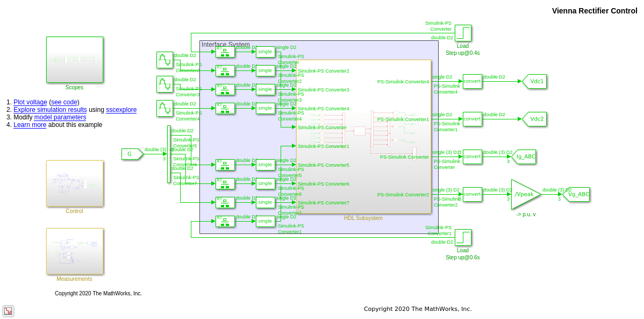Open the Measurements subsystem block

[x=74, y=251]
